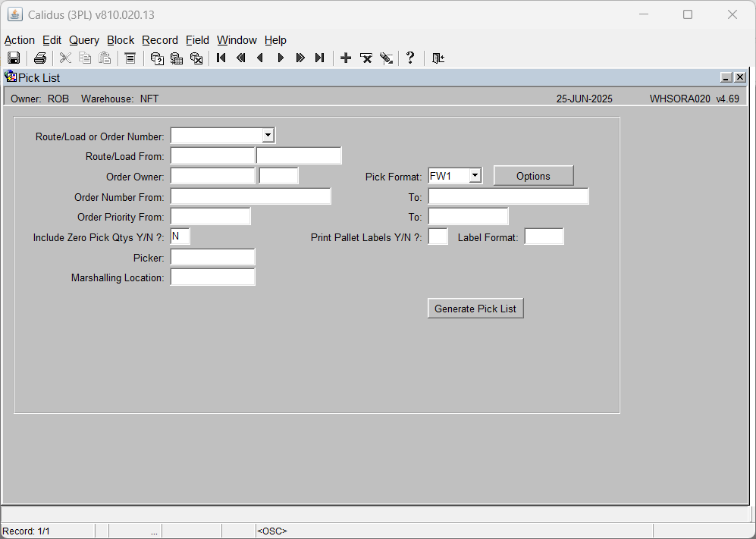The height and width of the screenshot is (539, 756).
Task: Click the Java application icon in title bar
Action: tap(15, 14)
